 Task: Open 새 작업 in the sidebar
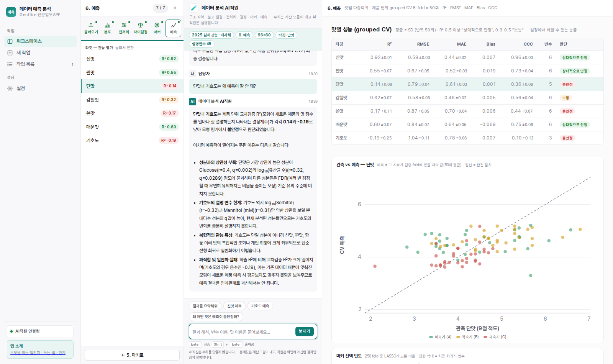(40, 52)
